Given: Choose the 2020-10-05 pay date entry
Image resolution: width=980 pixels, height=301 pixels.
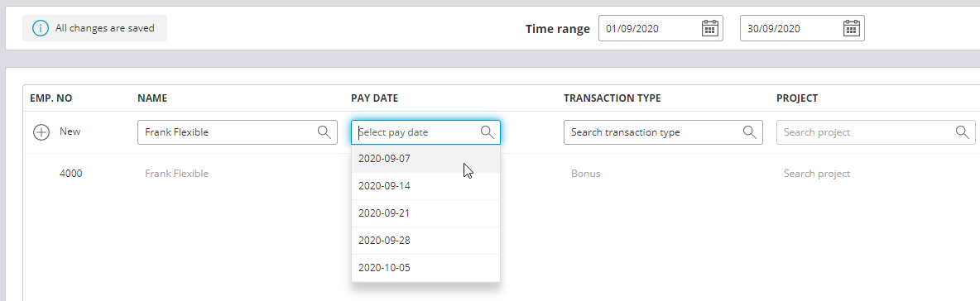Looking at the screenshot, I should [425, 268].
